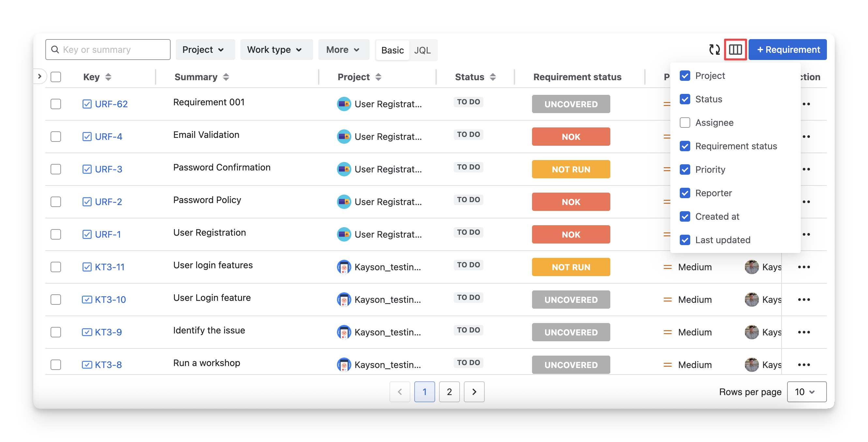This screenshot has width=868, height=442.
Task: Click the + Requirement button
Action: point(787,50)
